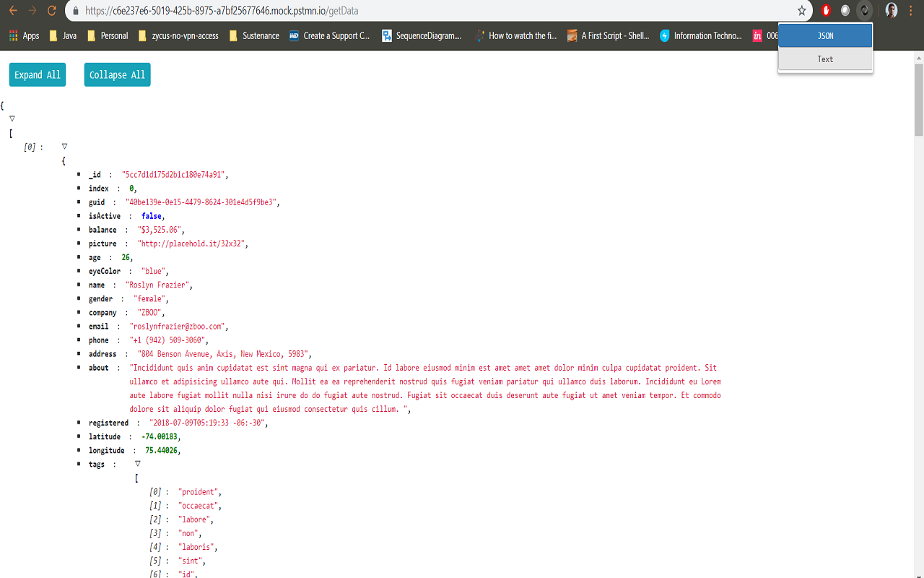Collapse the tags array triangle
924x578 pixels.
coord(138,464)
